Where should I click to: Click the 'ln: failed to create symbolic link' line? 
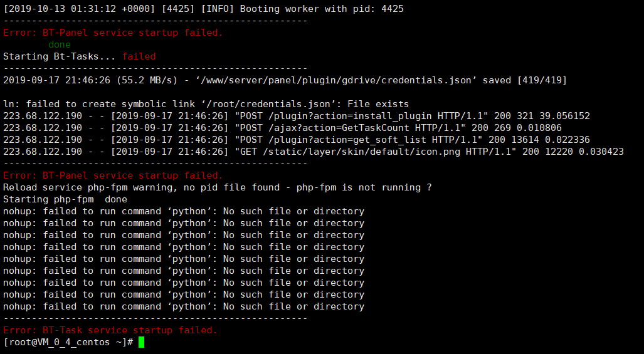click(206, 104)
